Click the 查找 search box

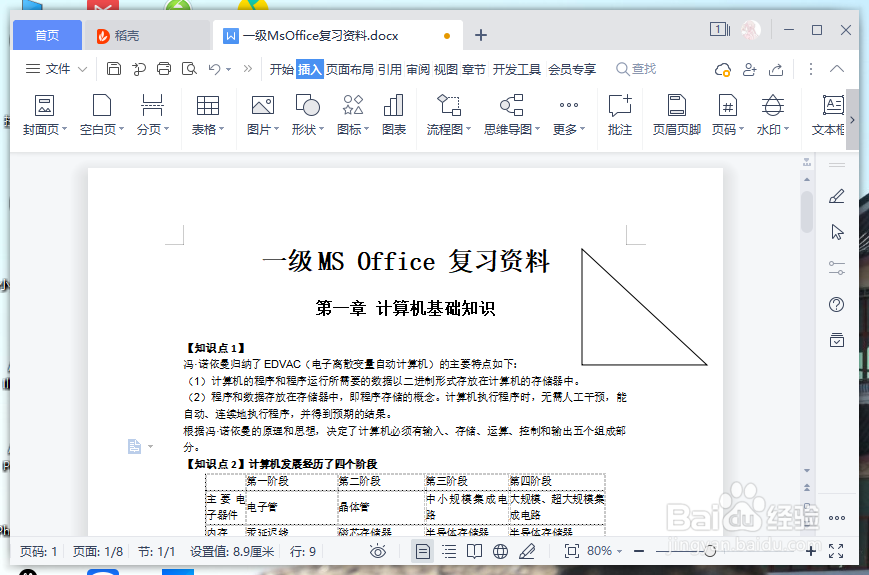636,69
